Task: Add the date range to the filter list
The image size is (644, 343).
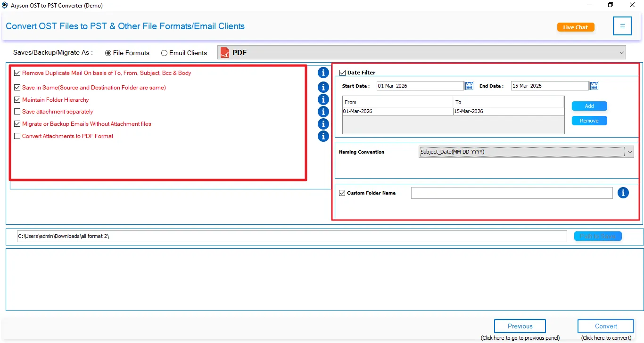Action: 589,106
